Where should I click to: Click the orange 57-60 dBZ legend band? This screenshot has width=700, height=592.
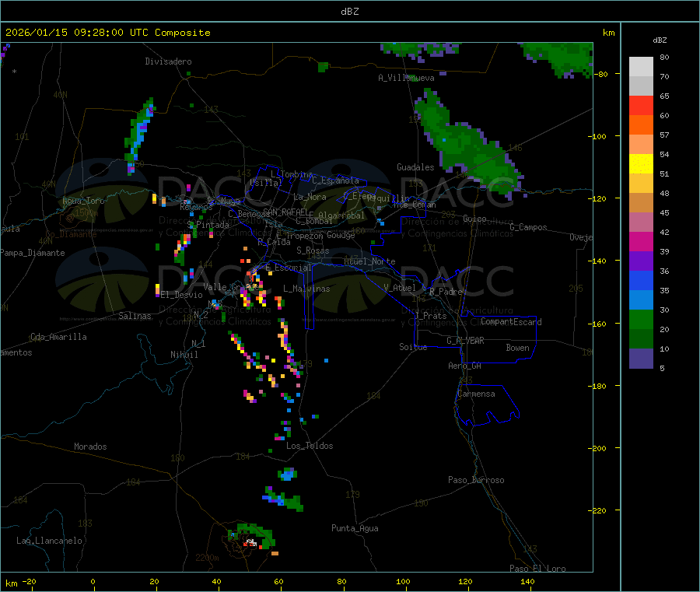coord(641,125)
